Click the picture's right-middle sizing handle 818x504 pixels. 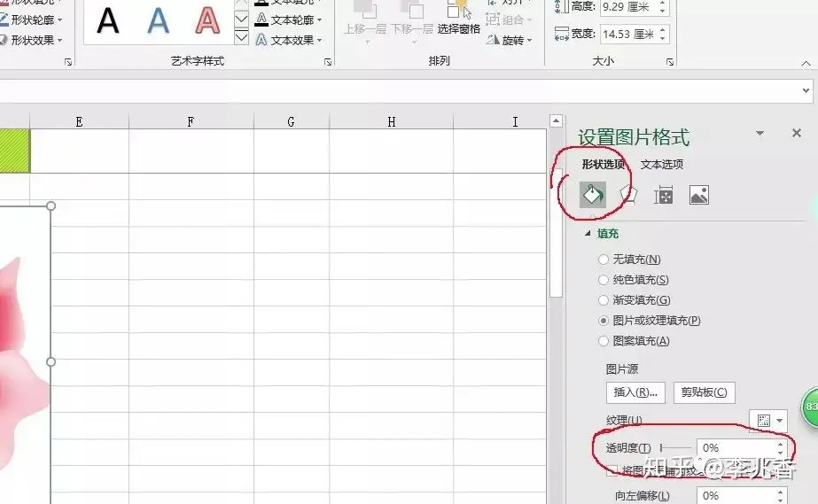[51, 361]
